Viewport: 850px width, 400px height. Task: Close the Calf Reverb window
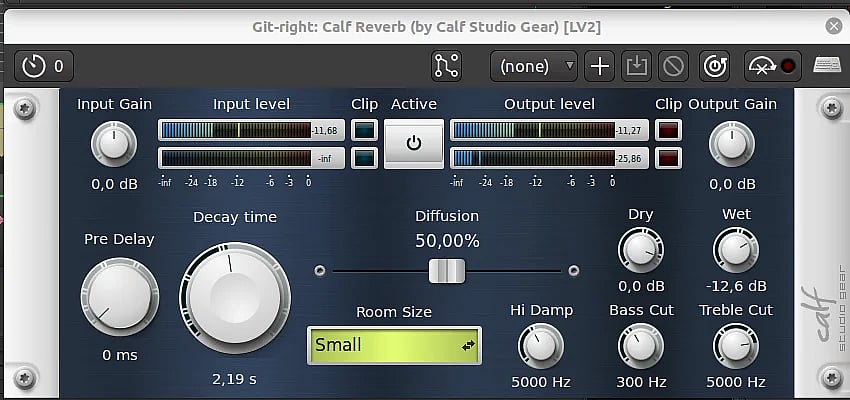834,26
